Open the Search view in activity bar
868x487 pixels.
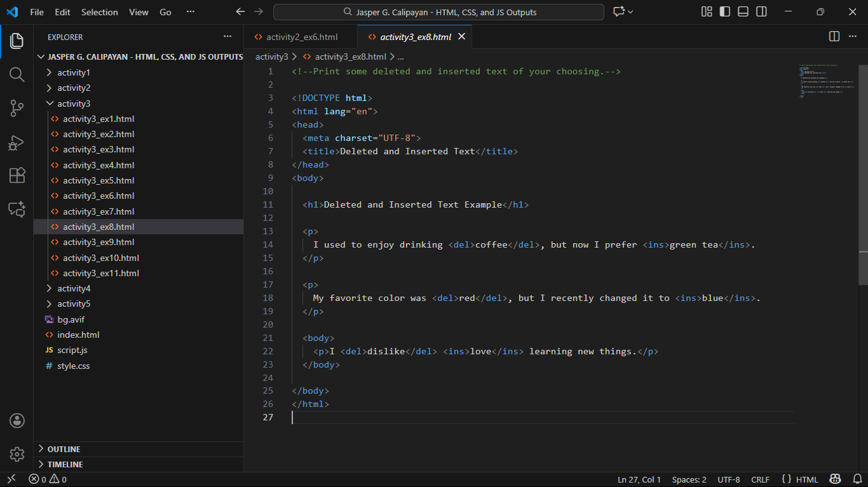[x=17, y=75]
